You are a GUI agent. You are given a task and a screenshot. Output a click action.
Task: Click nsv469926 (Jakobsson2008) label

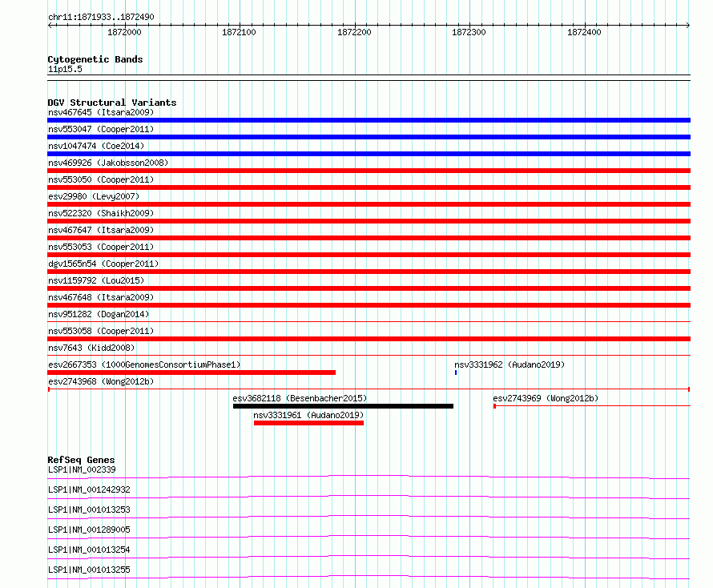tap(108, 163)
